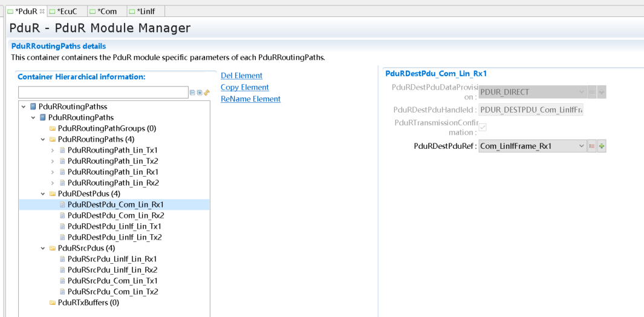The height and width of the screenshot is (317, 644).
Task: Click the link/sync icon beside the filter box
Action: click(206, 93)
